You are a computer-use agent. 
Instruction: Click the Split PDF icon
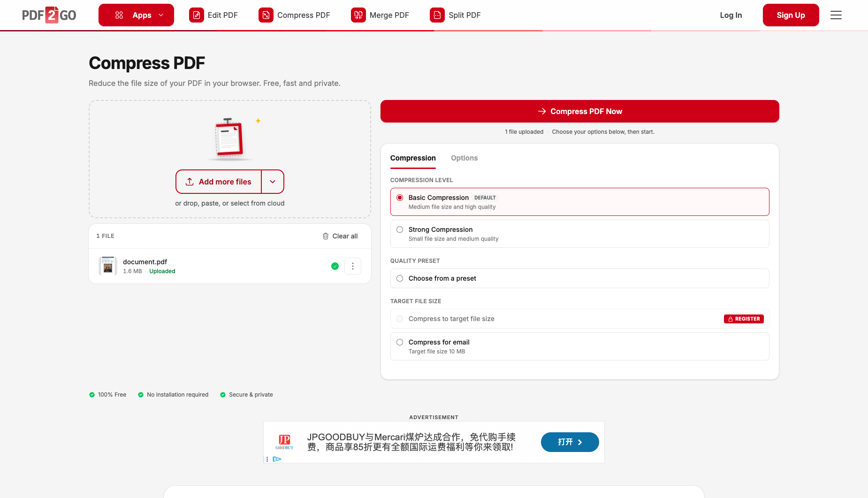437,15
